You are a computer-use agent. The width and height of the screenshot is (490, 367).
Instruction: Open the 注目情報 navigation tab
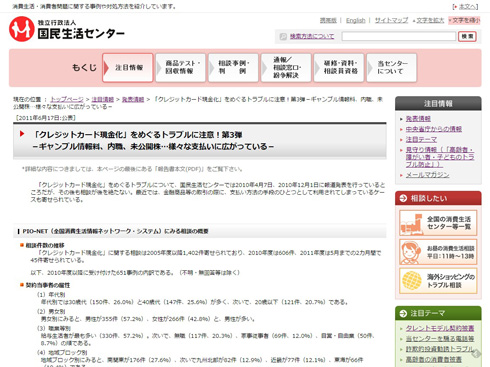pyautogui.click(x=128, y=68)
